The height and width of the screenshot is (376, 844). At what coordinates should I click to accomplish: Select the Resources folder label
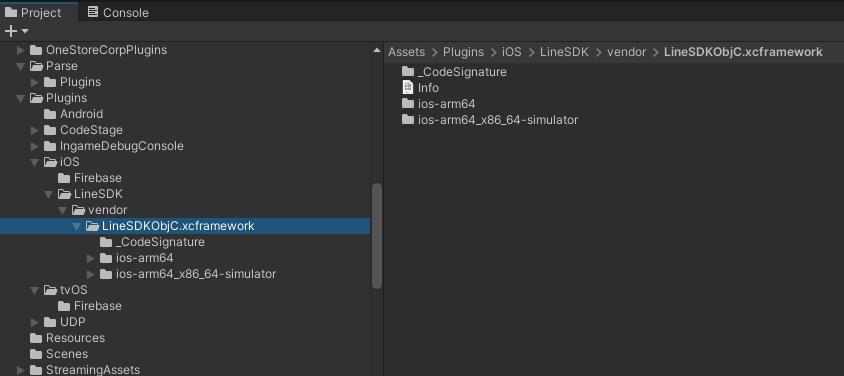pyautogui.click(x=75, y=338)
